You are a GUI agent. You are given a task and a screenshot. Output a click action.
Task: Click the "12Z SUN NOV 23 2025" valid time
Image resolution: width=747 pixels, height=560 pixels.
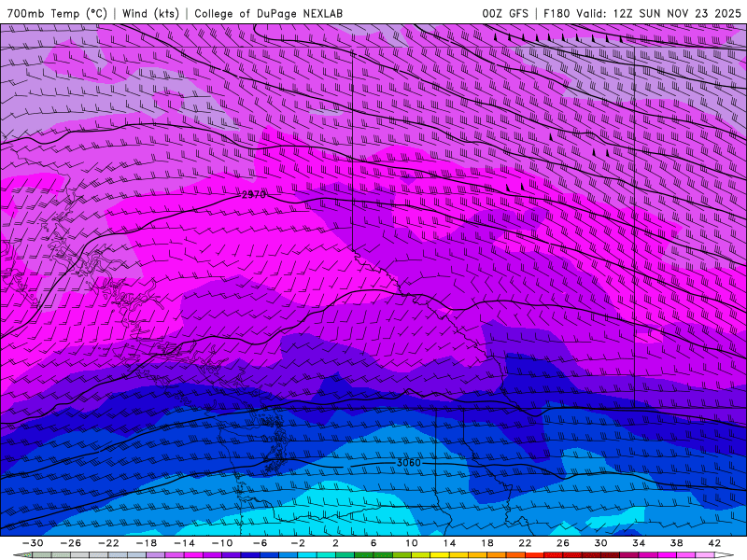[677, 13]
